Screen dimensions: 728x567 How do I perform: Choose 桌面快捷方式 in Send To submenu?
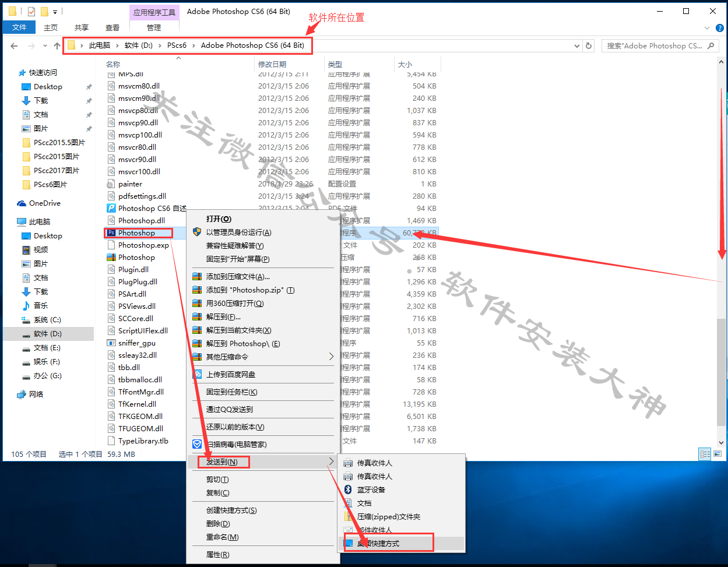(402, 543)
